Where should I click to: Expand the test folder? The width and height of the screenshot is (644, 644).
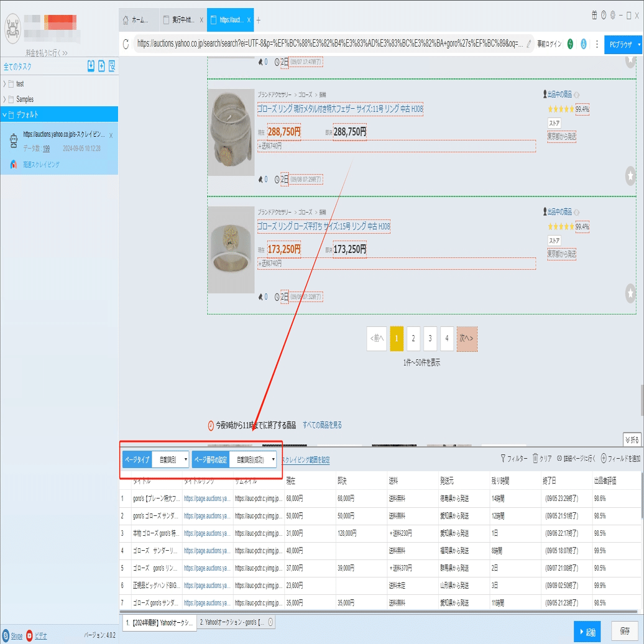coord(4,84)
